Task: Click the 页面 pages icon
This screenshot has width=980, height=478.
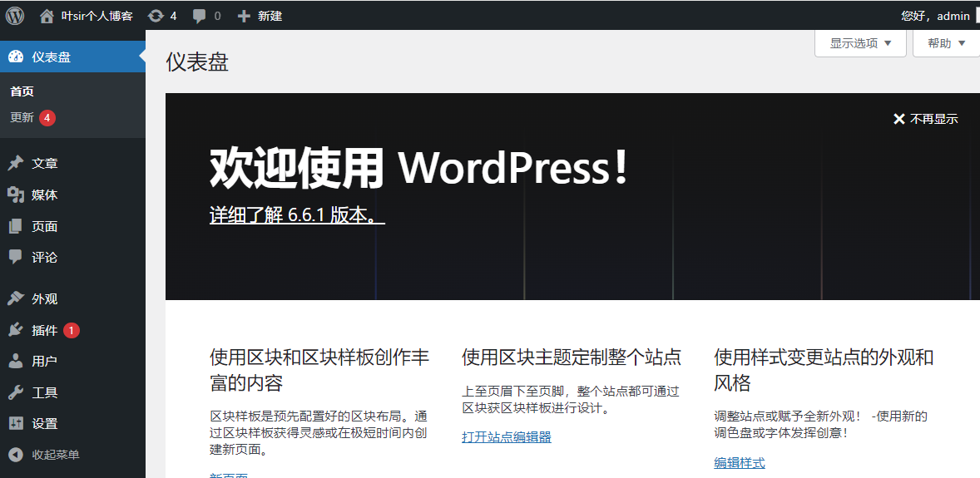Action: click(x=16, y=226)
